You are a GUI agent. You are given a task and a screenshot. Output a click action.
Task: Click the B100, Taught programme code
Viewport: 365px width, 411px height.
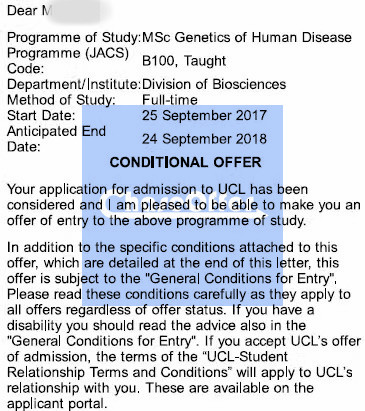(x=184, y=61)
